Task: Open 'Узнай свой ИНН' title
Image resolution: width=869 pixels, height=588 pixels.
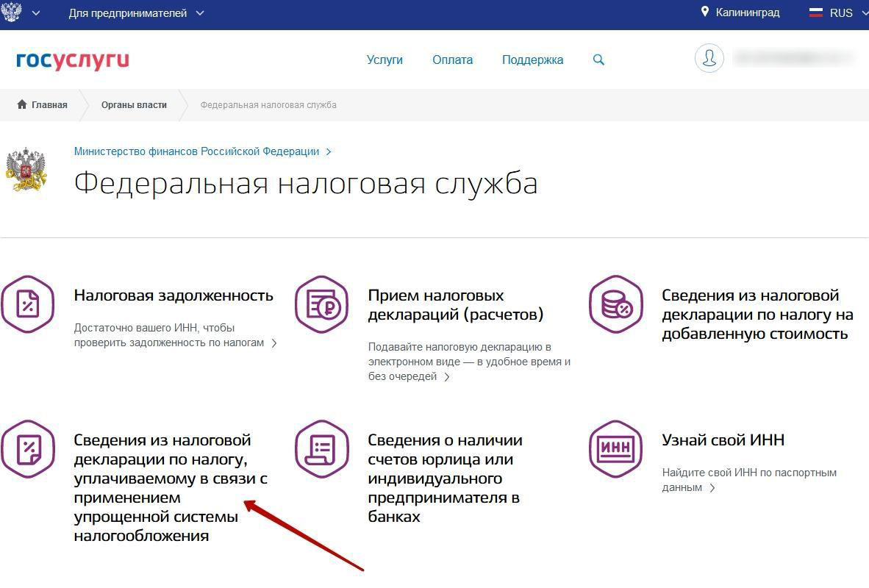Action: (x=723, y=440)
